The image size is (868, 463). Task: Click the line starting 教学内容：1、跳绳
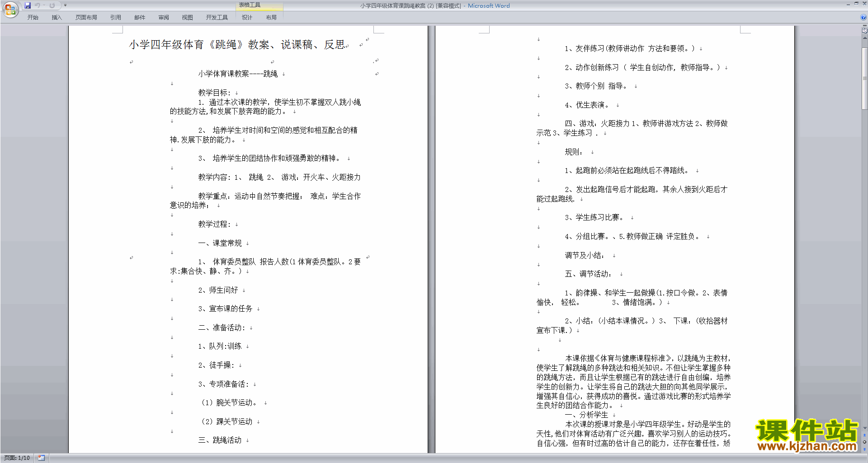[279, 177]
